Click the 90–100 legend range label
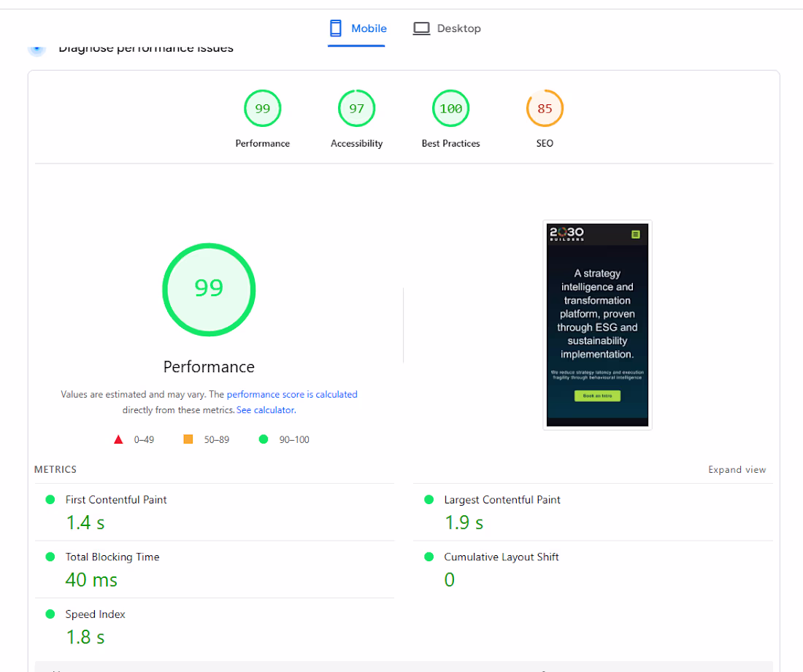This screenshot has height=672, width=803. coord(294,440)
